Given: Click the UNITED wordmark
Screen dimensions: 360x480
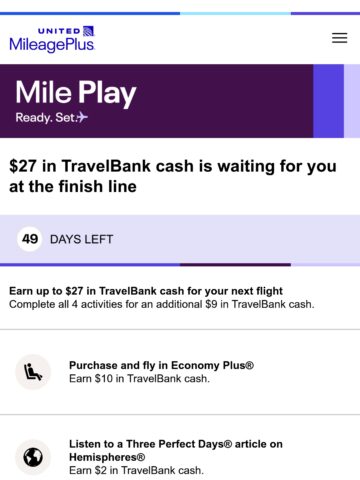Looking at the screenshot, I should 59,31.
